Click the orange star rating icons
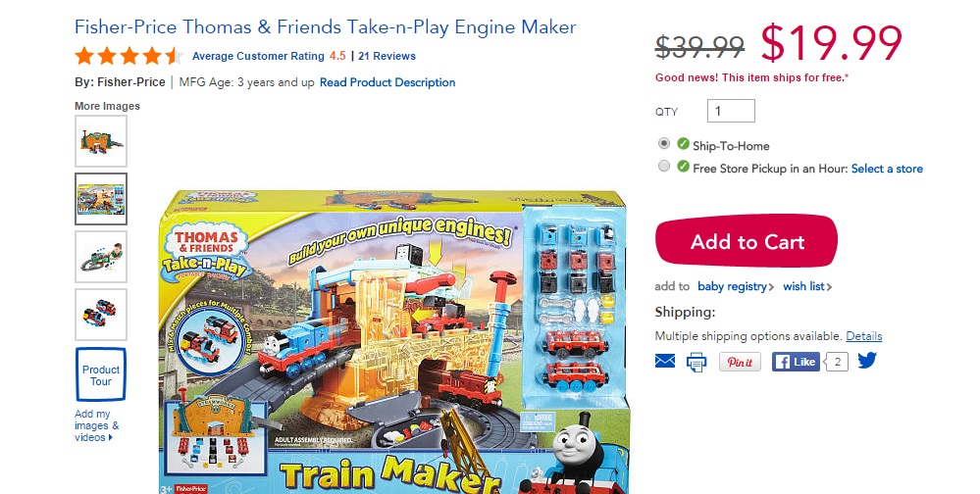 pos(129,56)
